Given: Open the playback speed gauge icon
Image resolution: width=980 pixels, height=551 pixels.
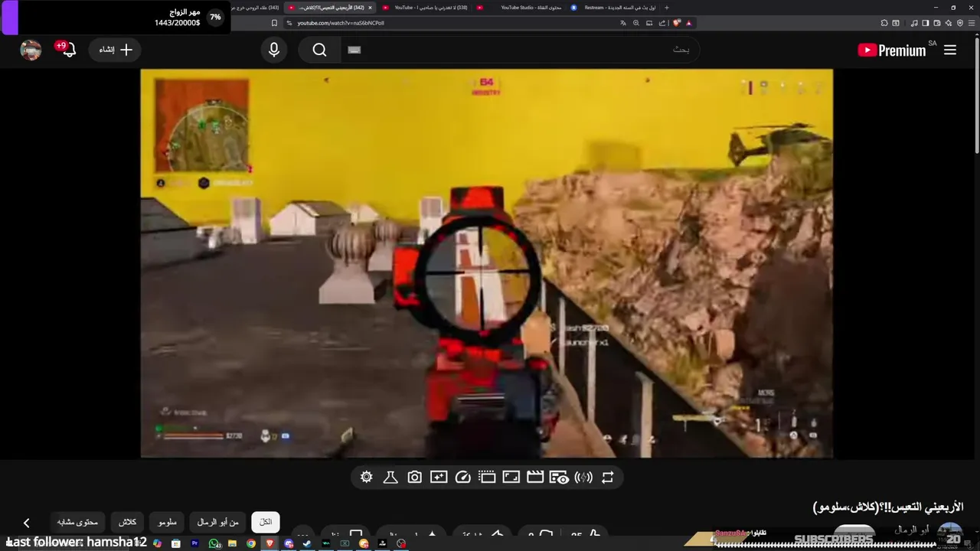Looking at the screenshot, I should (x=462, y=478).
